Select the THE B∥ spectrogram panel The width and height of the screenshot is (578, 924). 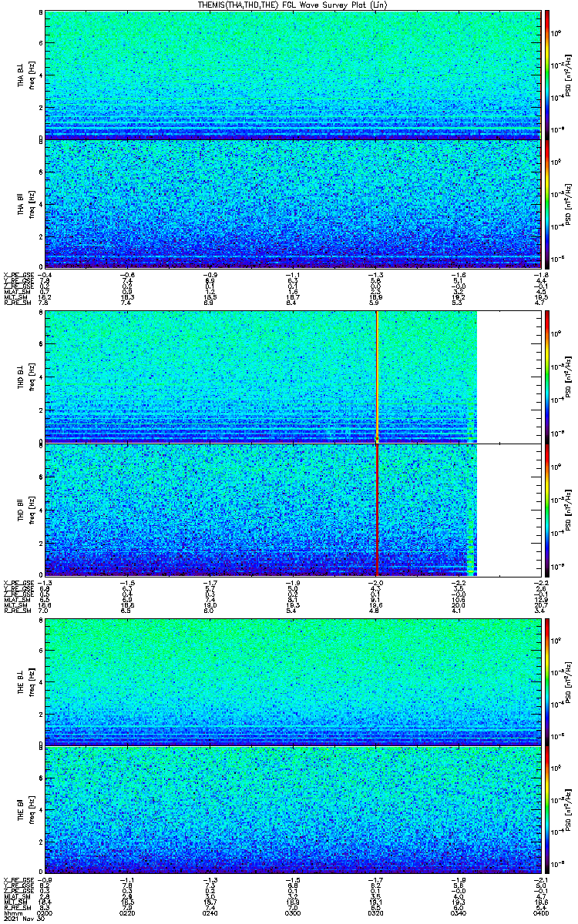(292, 810)
